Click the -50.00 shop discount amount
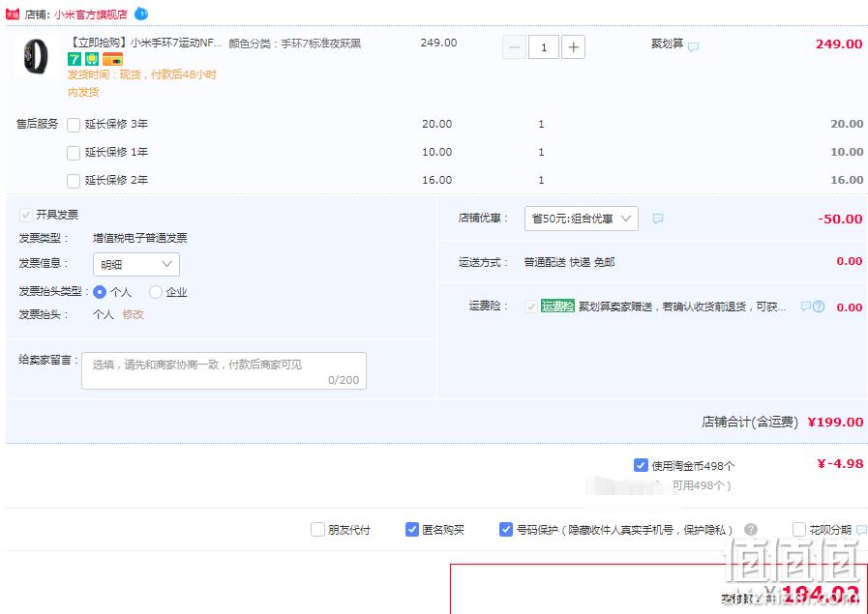Screen dimensions: 868x614 [x=840, y=219]
